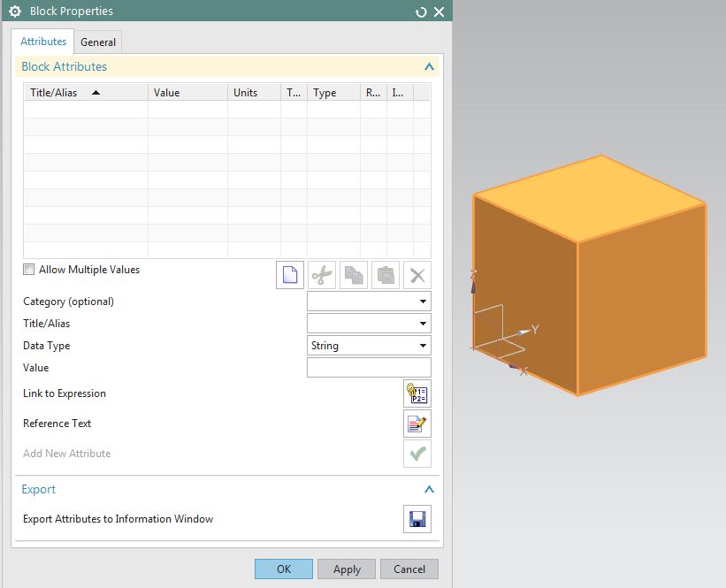Open the Category (optional) dropdown
The width and height of the screenshot is (726, 588).
pos(369,302)
